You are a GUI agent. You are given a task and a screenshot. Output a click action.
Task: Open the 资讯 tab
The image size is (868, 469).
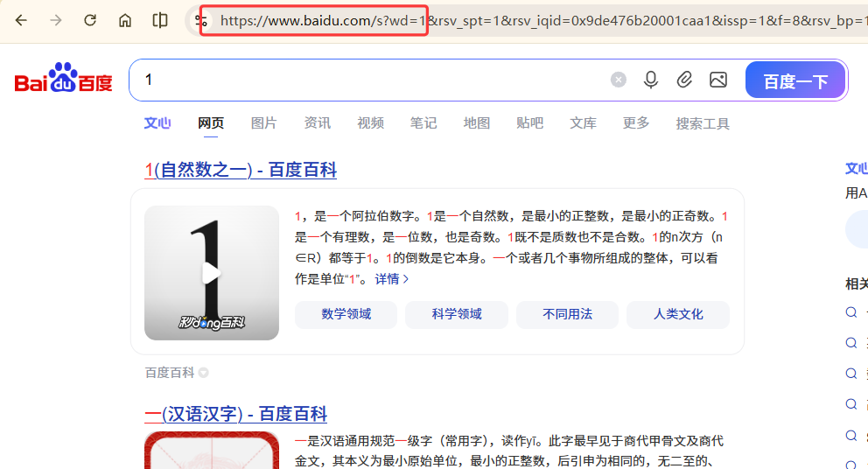point(318,122)
